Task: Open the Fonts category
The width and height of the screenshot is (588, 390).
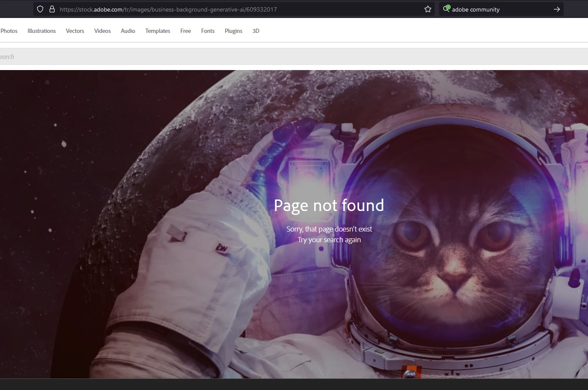Action: tap(208, 31)
